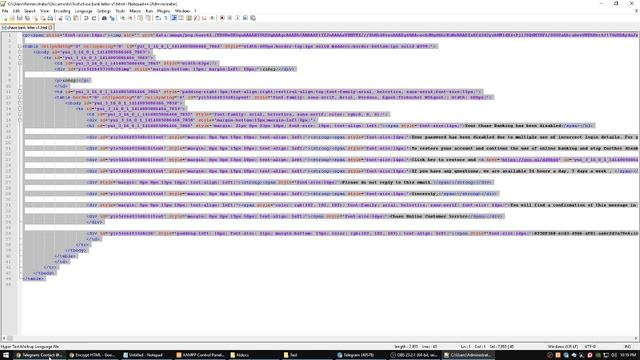Collapse the fold marker at line 6
Screen dimensions: 640x360
pos(20,64)
